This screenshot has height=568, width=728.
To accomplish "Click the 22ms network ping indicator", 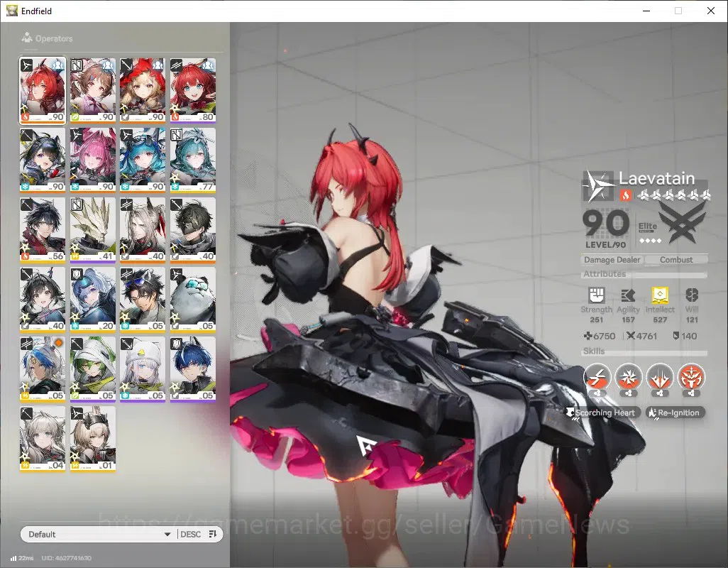I will point(22,558).
